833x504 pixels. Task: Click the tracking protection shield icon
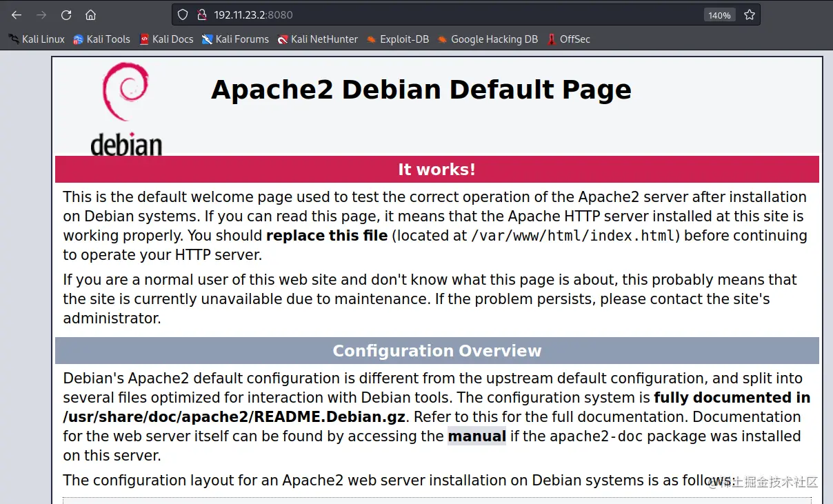(182, 14)
